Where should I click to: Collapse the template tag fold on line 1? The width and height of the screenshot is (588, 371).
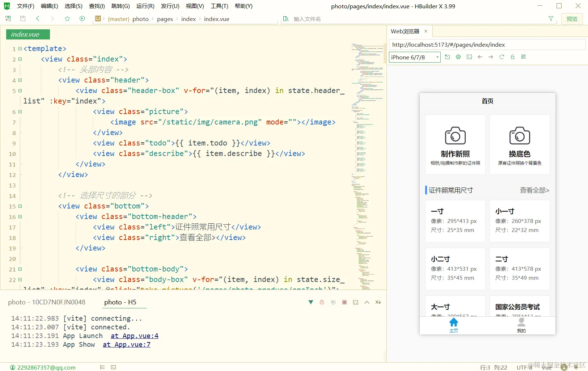[x=20, y=49]
